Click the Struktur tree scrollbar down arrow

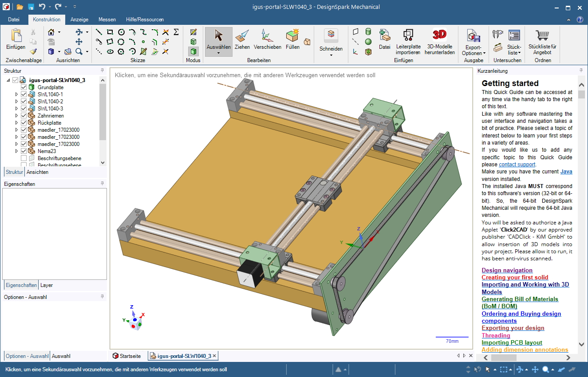(x=103, y=163)
